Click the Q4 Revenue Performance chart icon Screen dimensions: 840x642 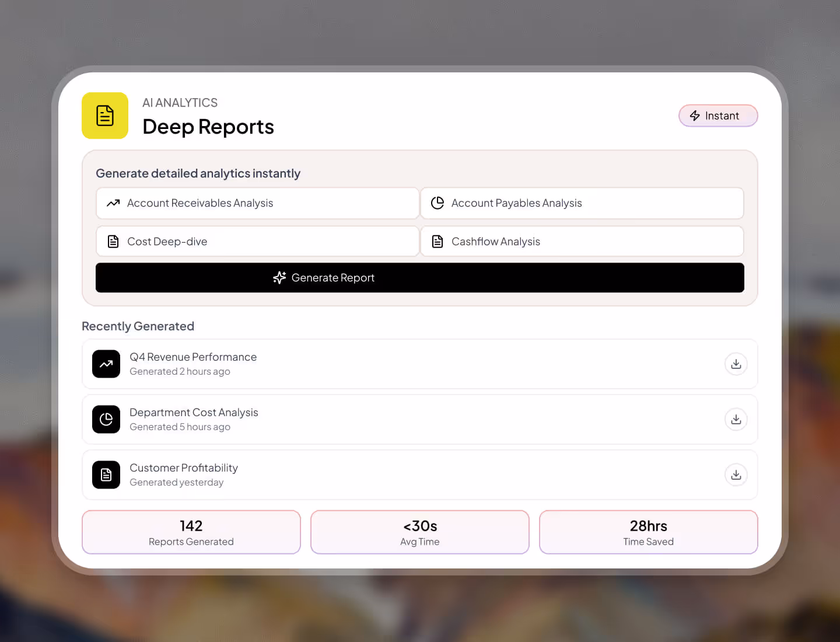pos(106,364)
